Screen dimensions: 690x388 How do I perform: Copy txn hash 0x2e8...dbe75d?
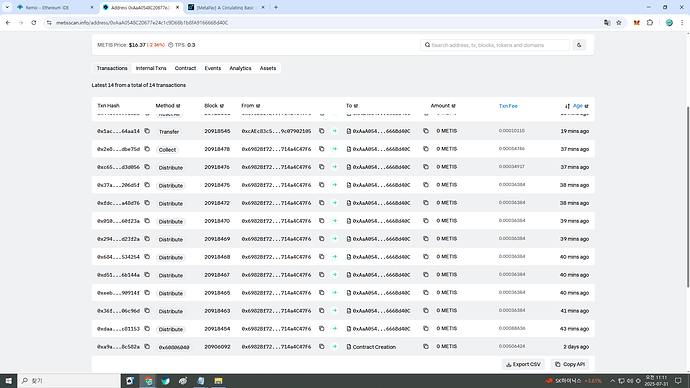tap(147, 149)
